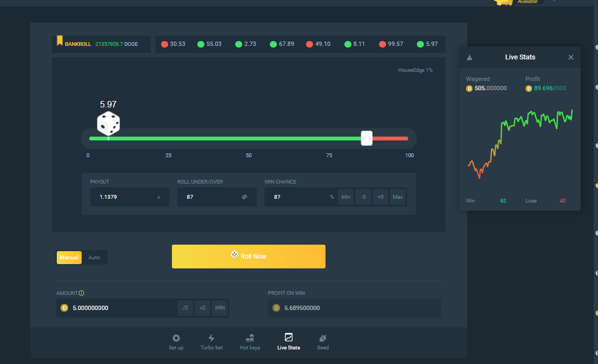Swap roll under/over direction icon
Image resolution: width=598 pixels, height=364 pixels.
pyautogui.click(x=244, y=197)
